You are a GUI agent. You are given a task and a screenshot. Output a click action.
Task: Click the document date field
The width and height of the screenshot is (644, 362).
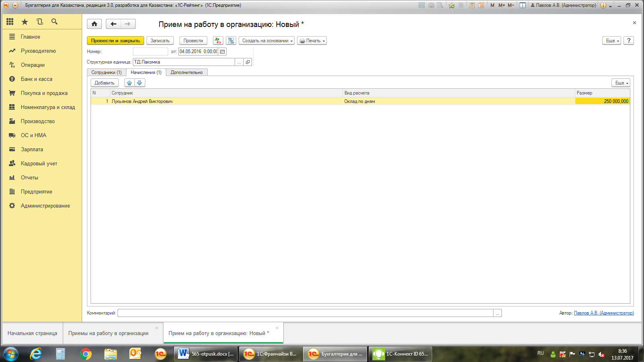pyautogui.click(x=198, y=51)
